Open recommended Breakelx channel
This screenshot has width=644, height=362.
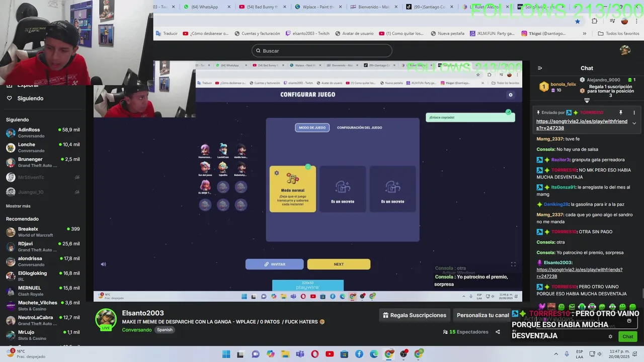(x=43, y=232)
